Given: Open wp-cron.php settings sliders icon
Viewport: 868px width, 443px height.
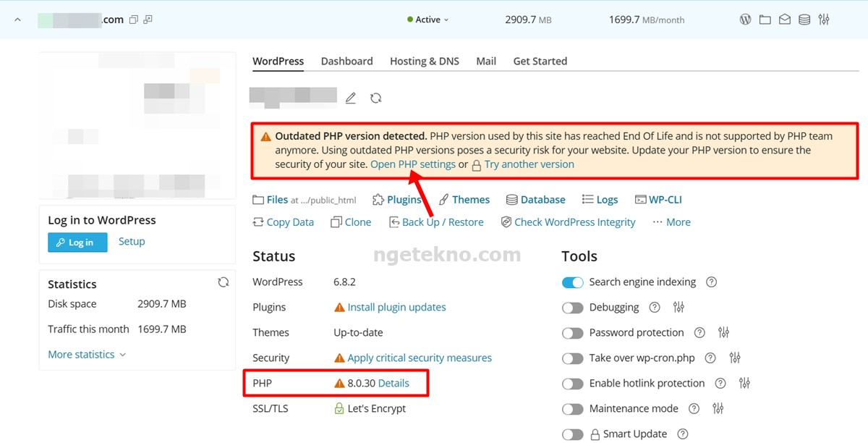Looking at the screenshot, I should coord(735,358).
